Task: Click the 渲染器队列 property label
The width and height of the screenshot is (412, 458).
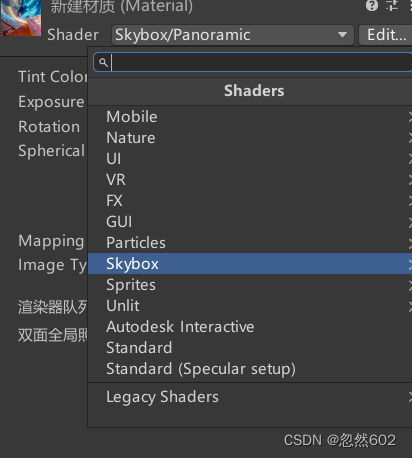Action: 52,307
